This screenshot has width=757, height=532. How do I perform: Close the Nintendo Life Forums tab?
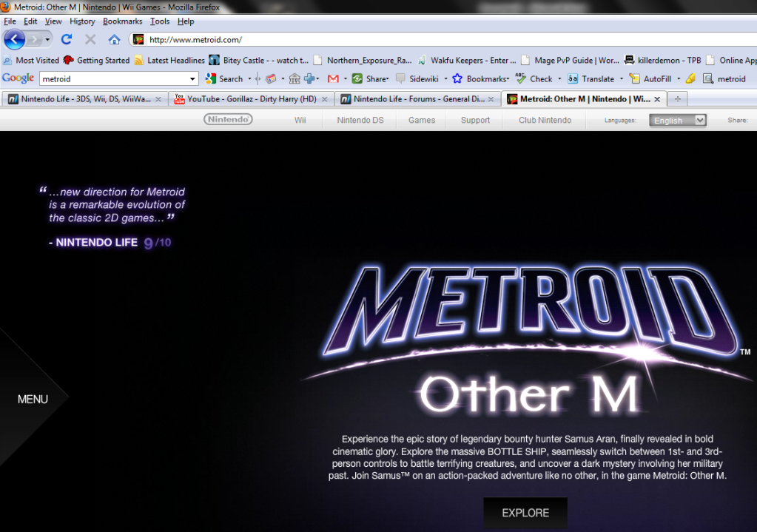pos(493,98)
